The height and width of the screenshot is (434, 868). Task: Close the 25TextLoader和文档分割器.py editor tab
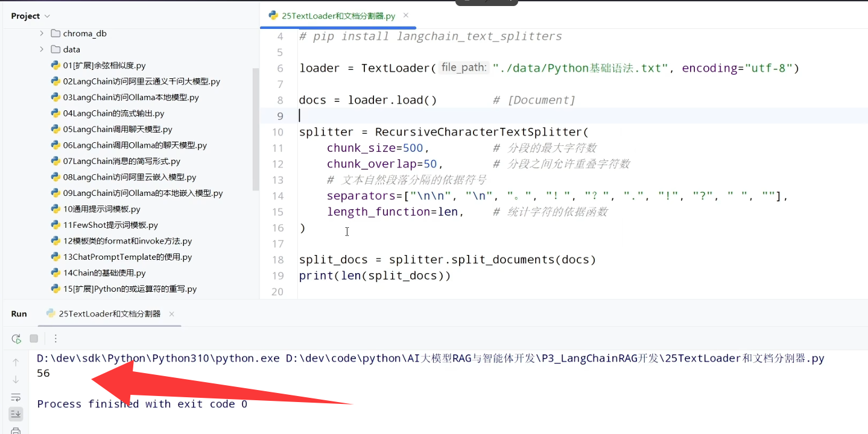pos(406,16)
